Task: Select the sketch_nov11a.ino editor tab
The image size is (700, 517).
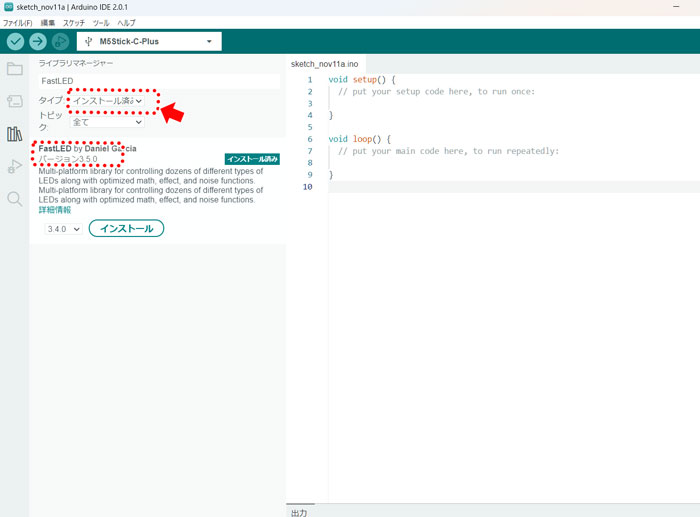Action: pos(325,64)
